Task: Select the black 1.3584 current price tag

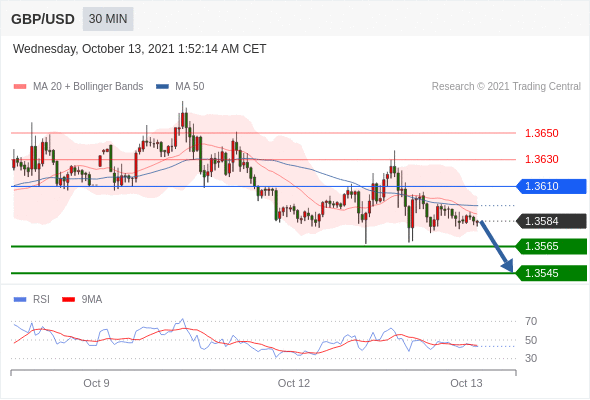Action: [551, 221]
